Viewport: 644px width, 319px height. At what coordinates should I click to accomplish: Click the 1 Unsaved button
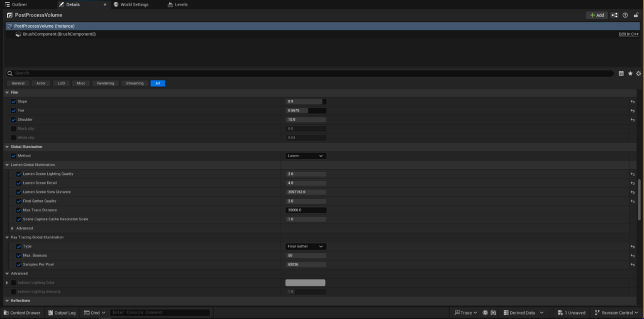click(571, 313)
